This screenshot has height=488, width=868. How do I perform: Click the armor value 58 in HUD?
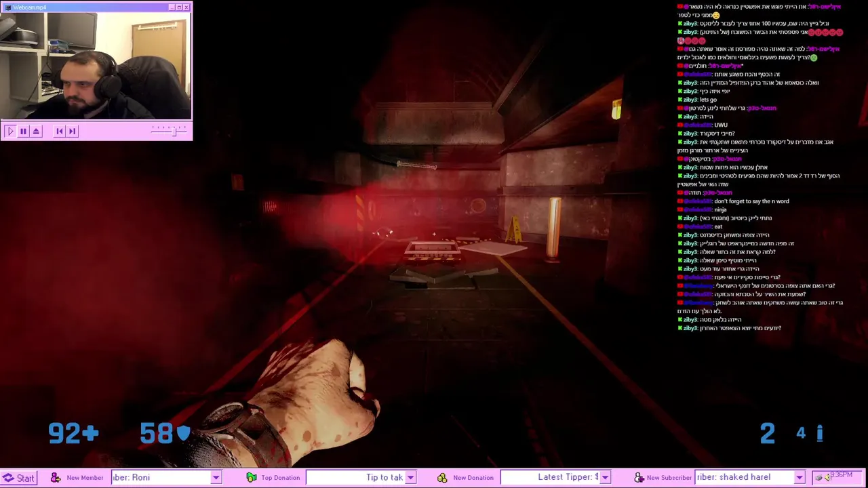(x=157, y=433)
